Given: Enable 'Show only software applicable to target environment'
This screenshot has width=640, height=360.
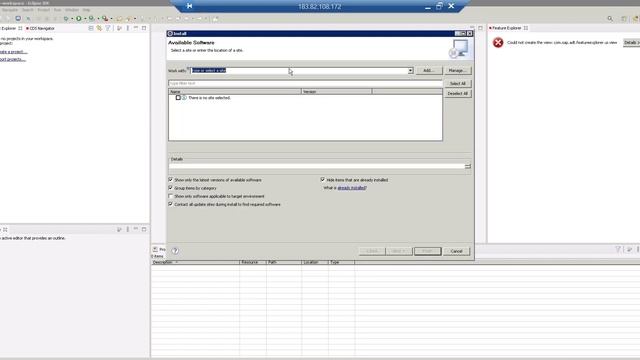Looking at the screenshot, I should point(171,196).
